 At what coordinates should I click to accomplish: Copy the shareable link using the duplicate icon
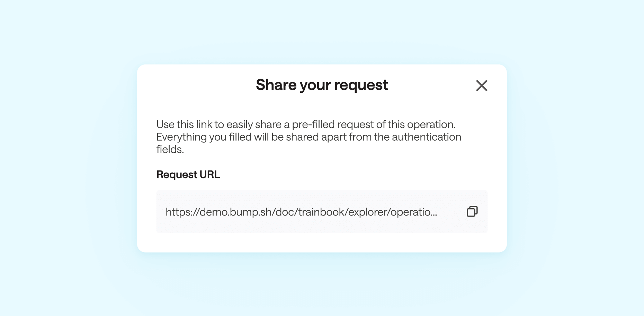(x=472, y=211)
